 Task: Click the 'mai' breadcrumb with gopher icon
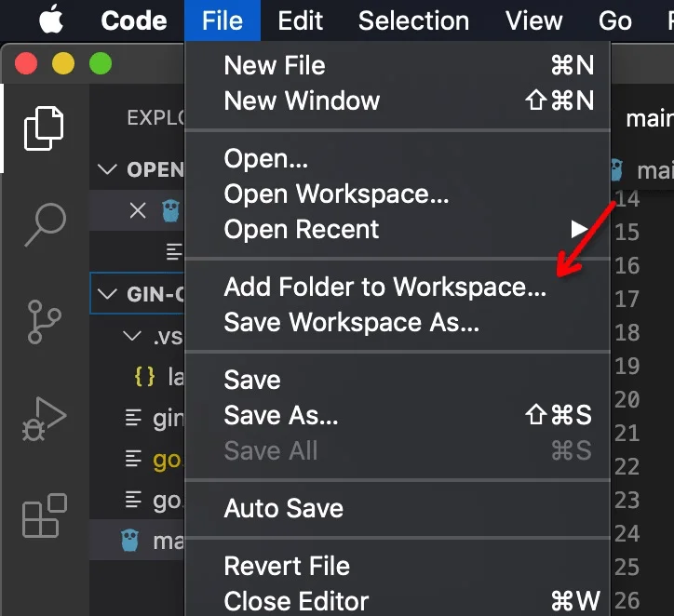[x=642, y=170]
